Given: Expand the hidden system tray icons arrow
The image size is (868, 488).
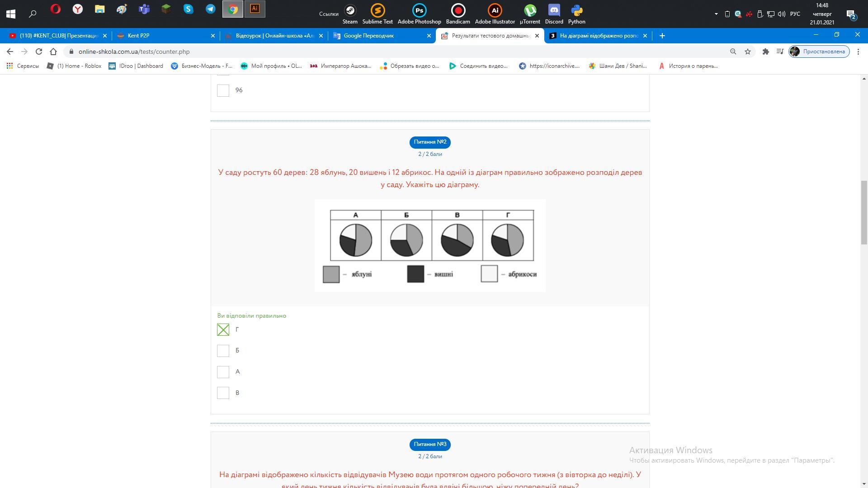Looking at the screenshot, I should click(716, 14).
